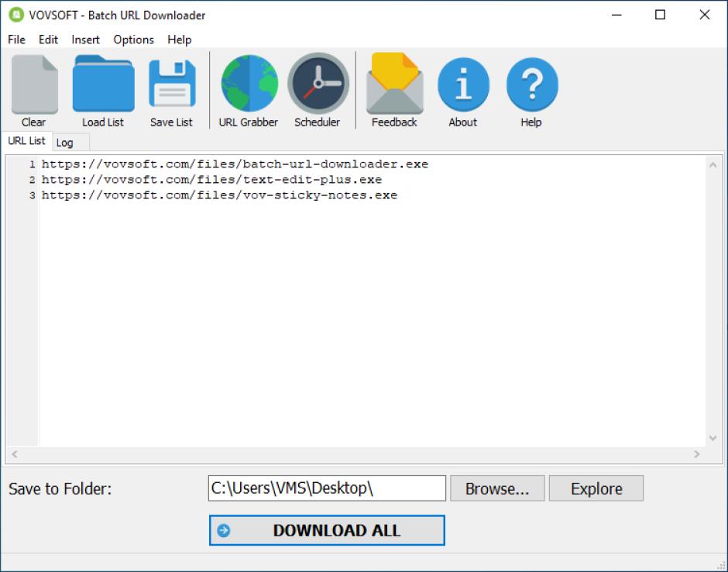
Task: Click the horizontal scrollbar right arrow
Action: click(x=697, y=454)
